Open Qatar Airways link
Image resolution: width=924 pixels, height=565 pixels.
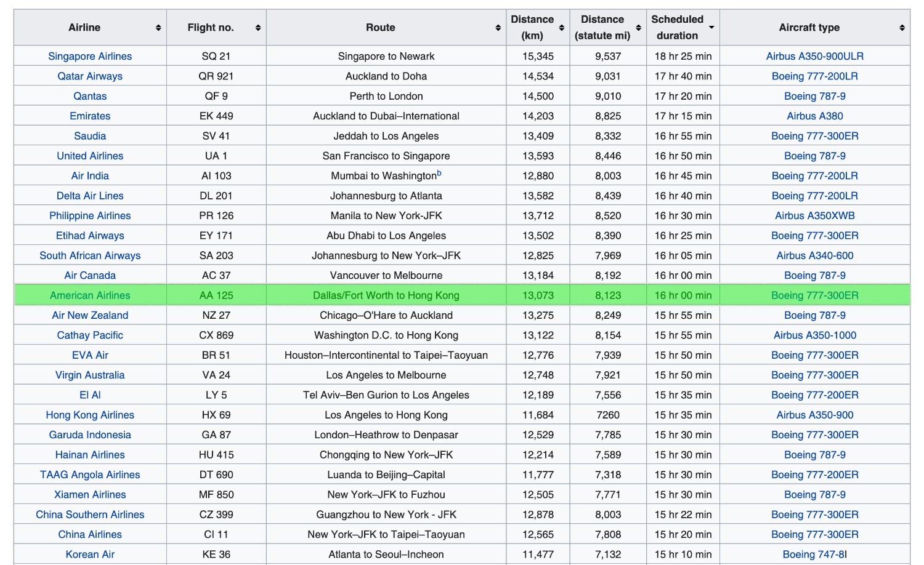point(90,76)
